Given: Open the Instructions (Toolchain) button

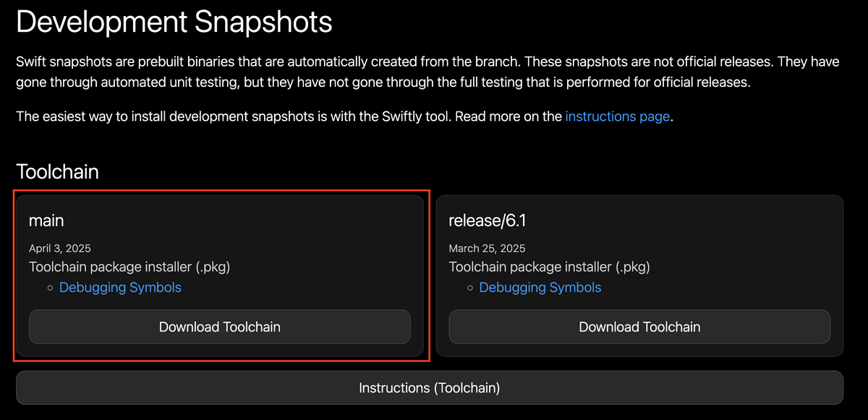Looking at the screenshot, I should click(x=430, y=387).
